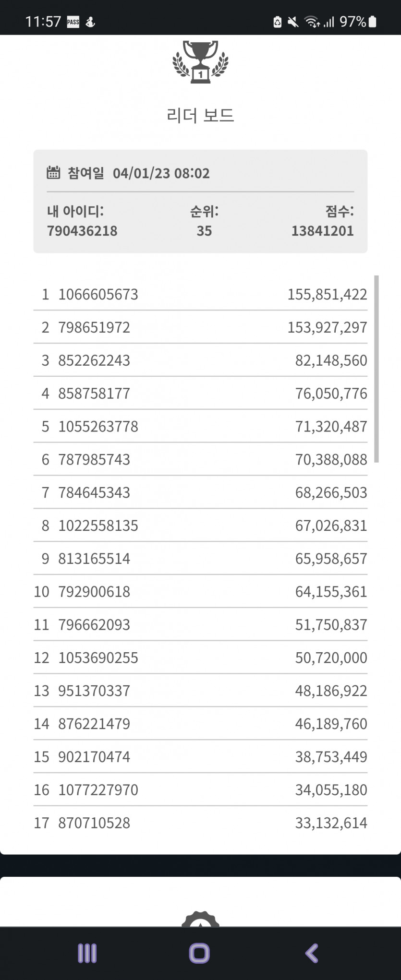Tap the Android home navigation button
Viewport: 401px width, 980px height.
(x=199, y=953)
